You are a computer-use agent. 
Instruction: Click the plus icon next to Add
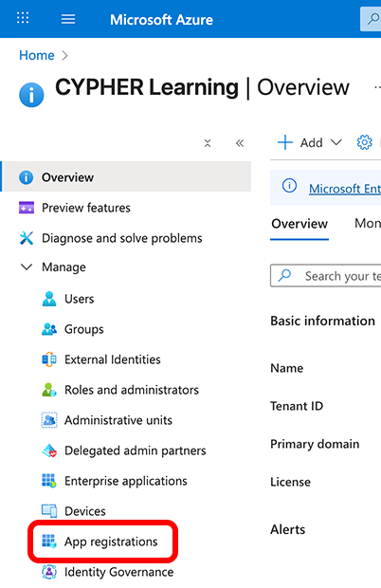click(x=285, y=142)
